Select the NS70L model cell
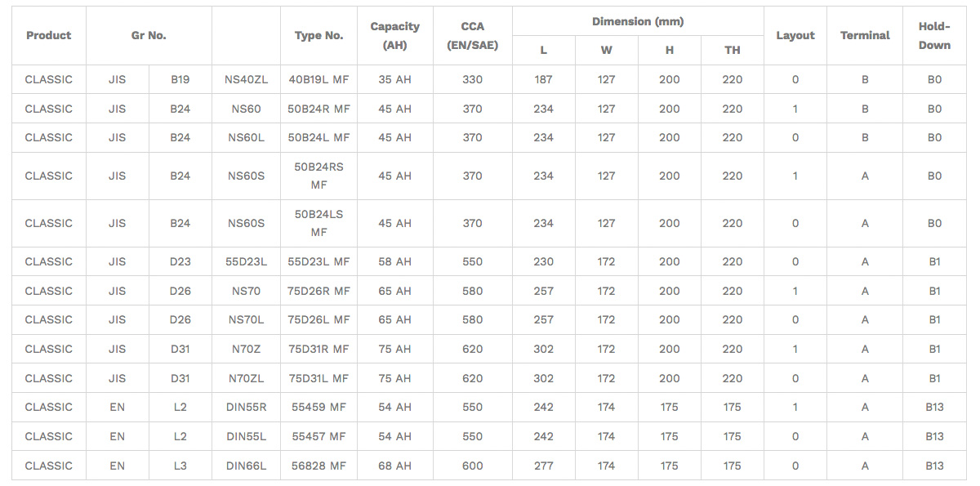 [x=246, y=319]
